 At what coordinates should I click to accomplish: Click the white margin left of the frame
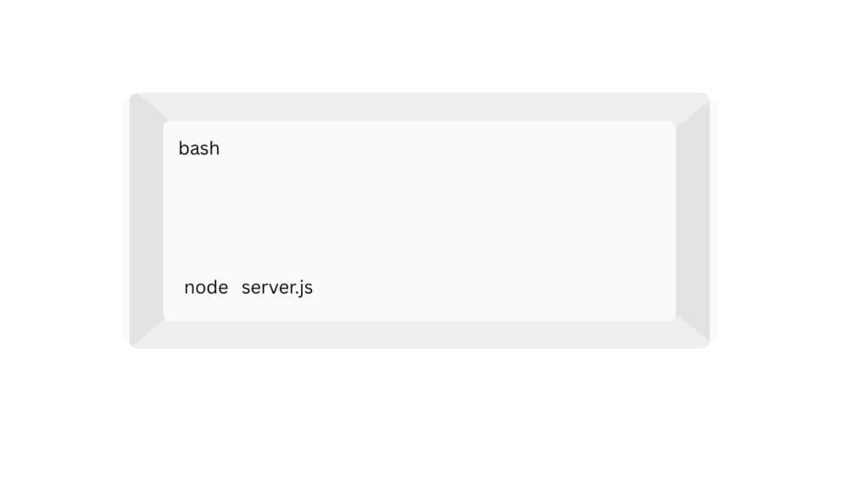coord(61,220)
